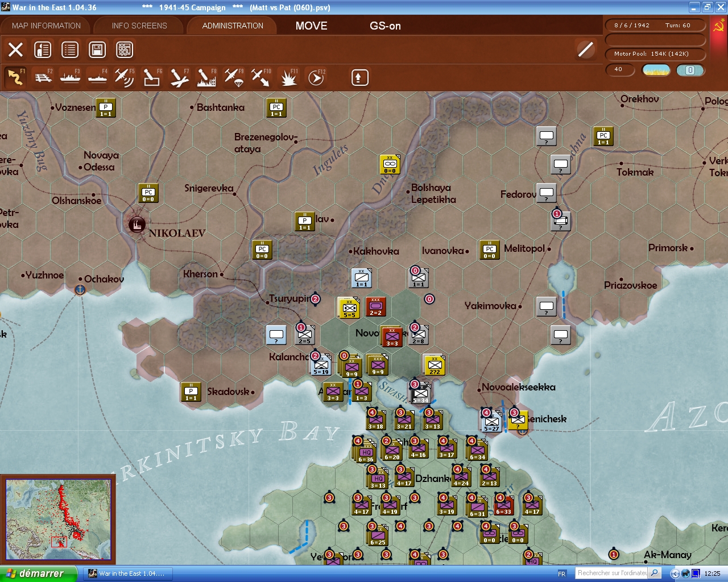This screenshot has height=582, width=728.
Task: Select the red 3=3 unit near Novo
Action: pos(392,337)
